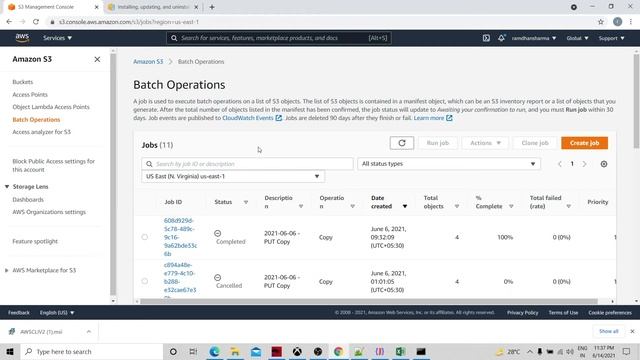Reload the browser page

[36, 22]
